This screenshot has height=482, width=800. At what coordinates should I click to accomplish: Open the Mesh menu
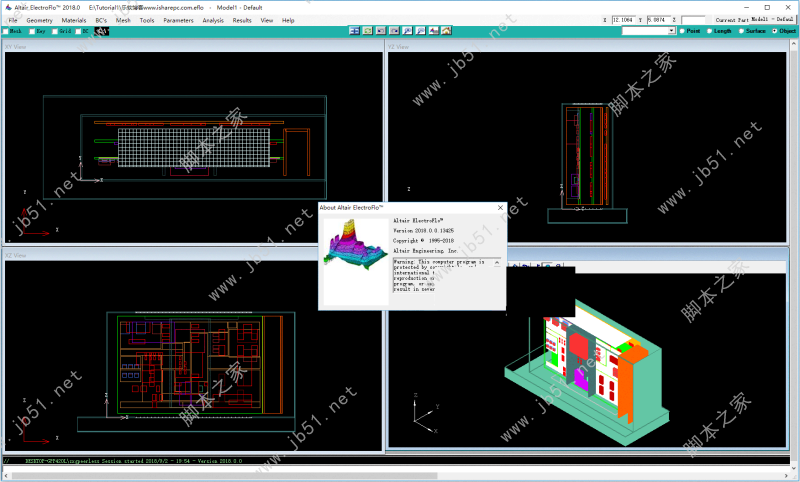pos(123,20)
